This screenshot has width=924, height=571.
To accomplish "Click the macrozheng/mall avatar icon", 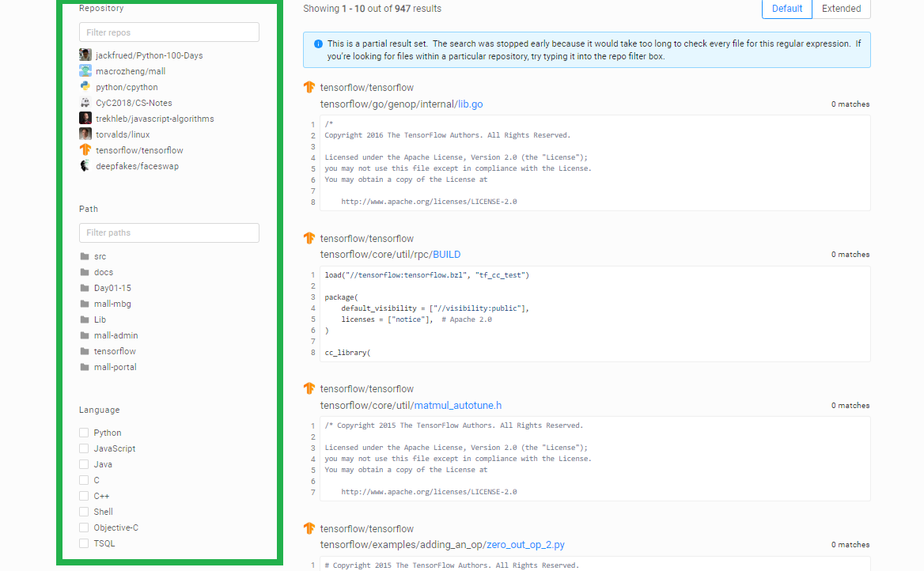I will [85, 70].
